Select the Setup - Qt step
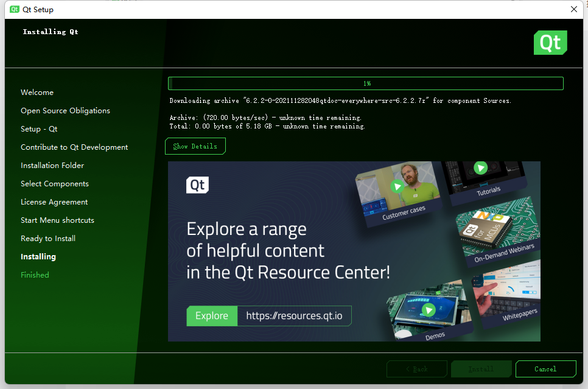588x389 pixels. [x=39, y=129]
